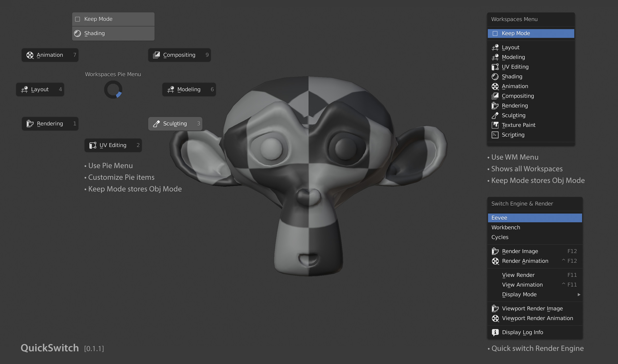This screenshot has height=364, width=618.
Task: Enable Keep Mode checkbox in pie menu
Action: 78,19
